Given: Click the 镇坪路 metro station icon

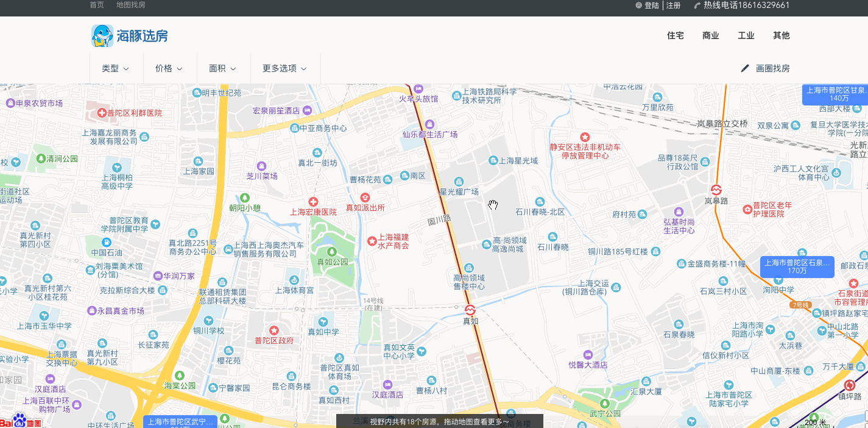Looking at the screenshot, I should coord(850,385).
